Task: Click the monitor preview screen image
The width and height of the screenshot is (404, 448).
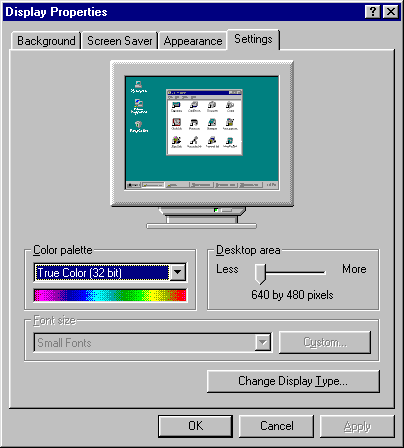Action: (x=202, y=133)
